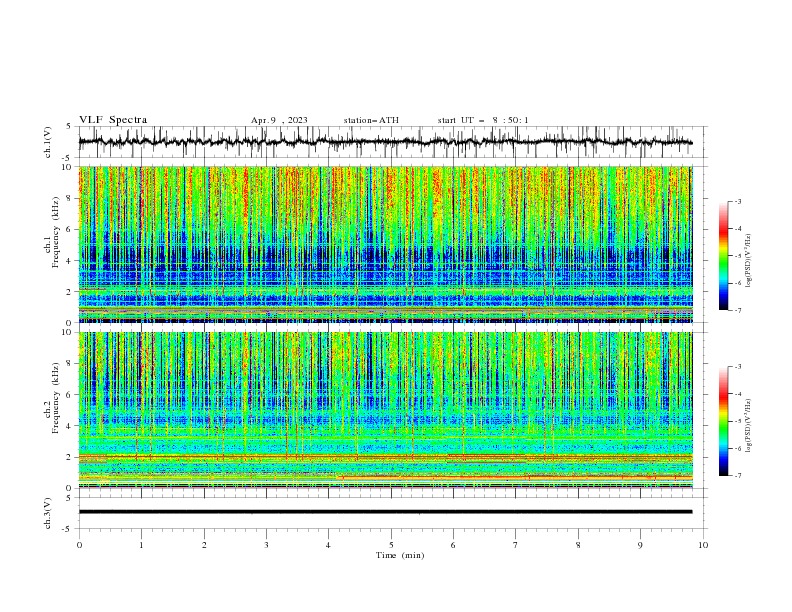Click the ch.2 "Frequency (kHz)" axis label

click(56, 398)
